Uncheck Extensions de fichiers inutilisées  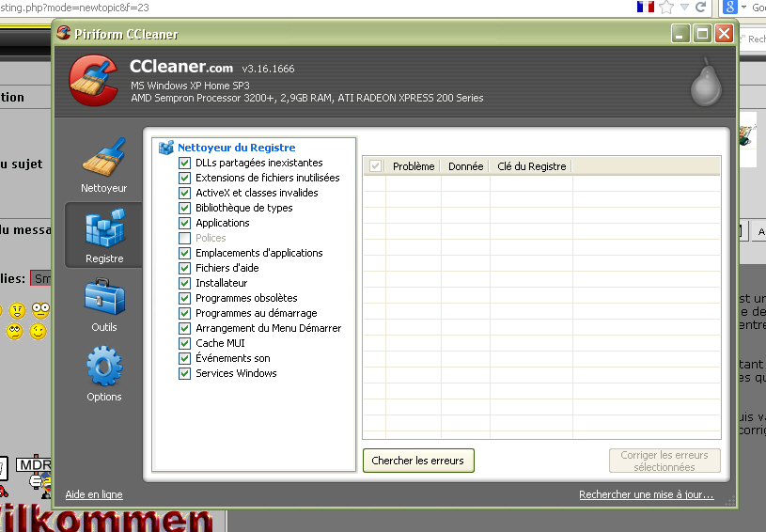click(184, 178)
